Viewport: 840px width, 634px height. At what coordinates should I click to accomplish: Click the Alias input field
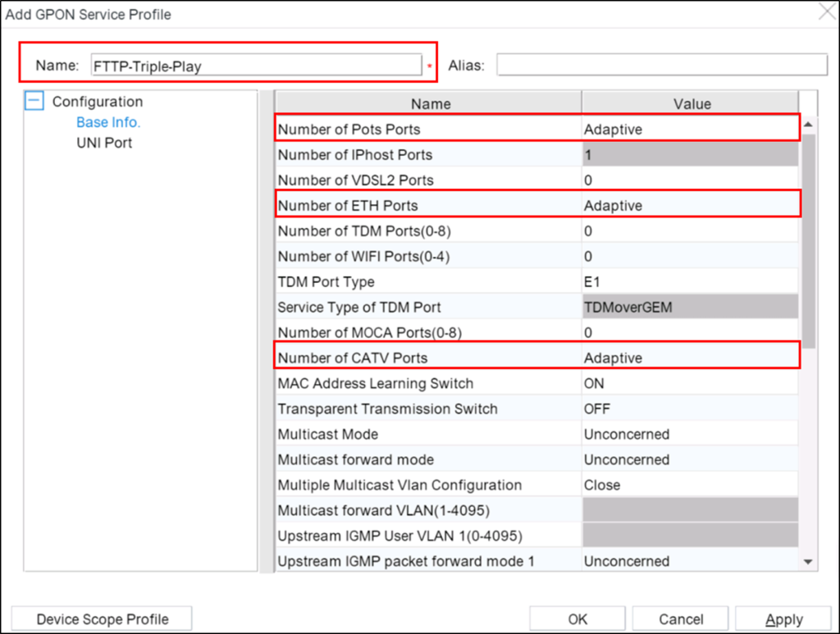tap(660, 64)
